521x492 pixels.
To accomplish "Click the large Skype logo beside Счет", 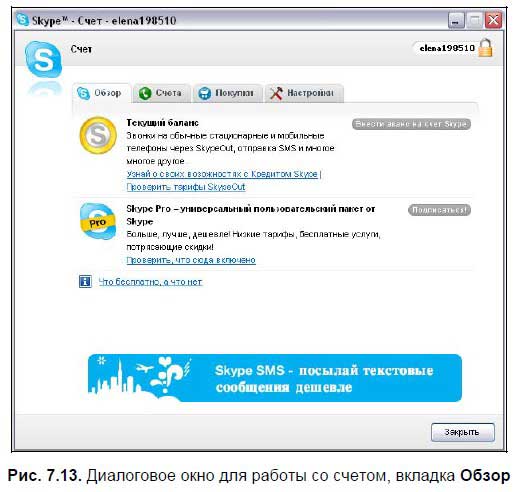I will [43, 60].
